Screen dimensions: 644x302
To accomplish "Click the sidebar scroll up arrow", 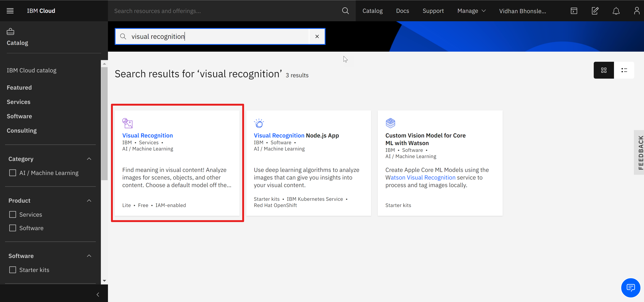I will (x=105, y=64).
